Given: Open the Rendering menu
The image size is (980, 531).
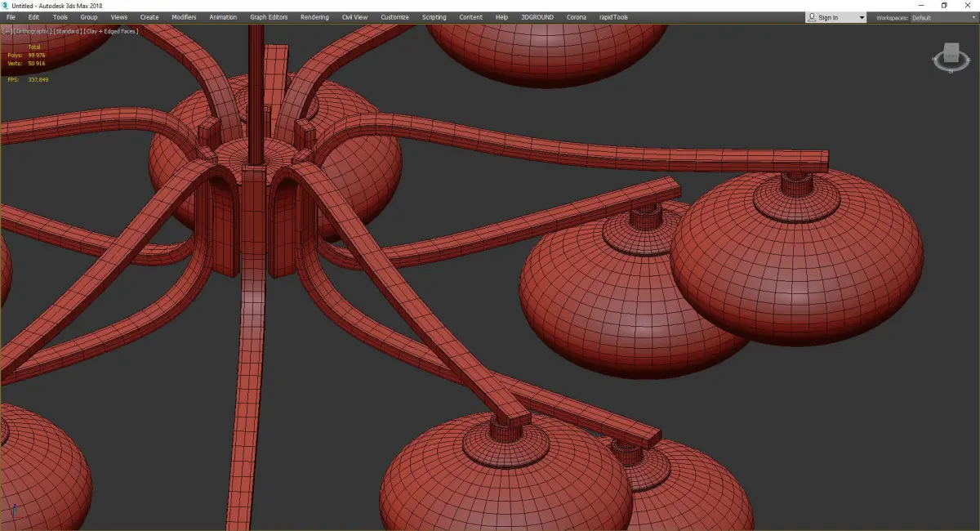Looking at the screenshot, I should click(x=314, y=17).
